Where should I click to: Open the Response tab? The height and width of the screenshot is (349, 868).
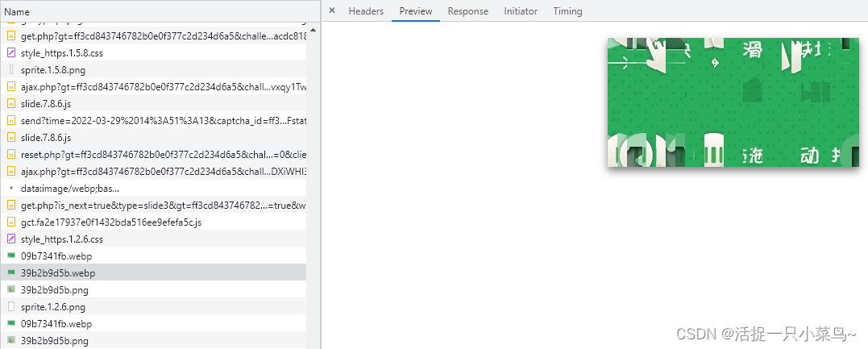467,11
